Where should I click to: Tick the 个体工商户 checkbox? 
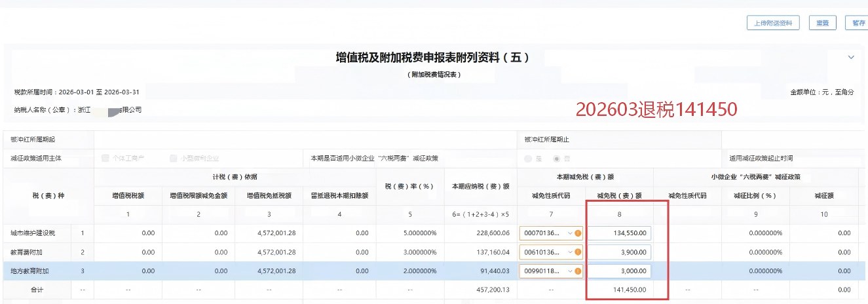point(105,159)
